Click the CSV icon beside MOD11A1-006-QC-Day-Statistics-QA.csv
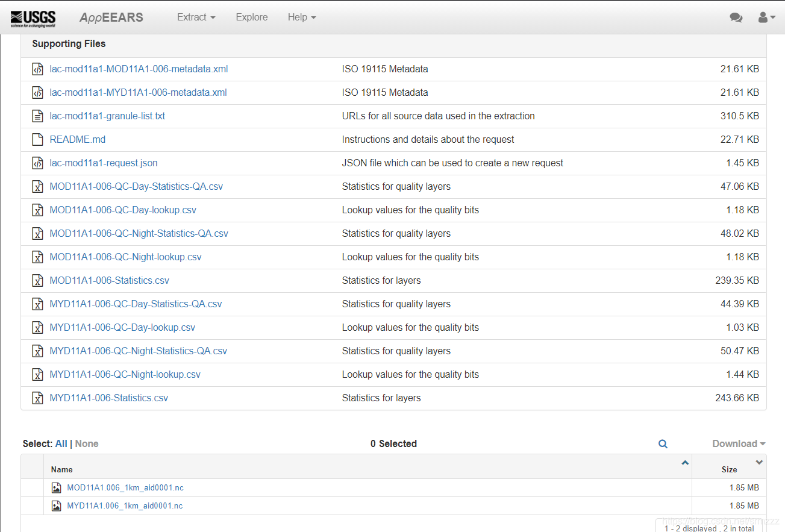785x532 pixels. coord(37,187)
